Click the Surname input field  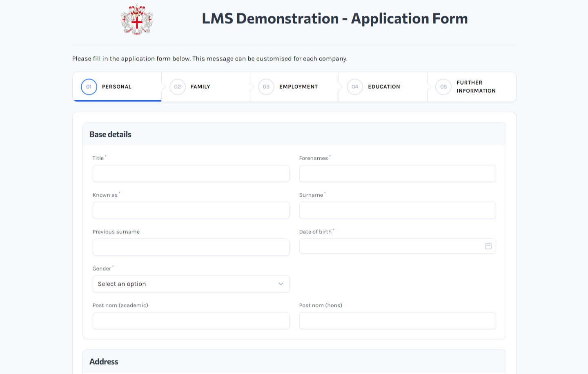click(x=397, y=210)
